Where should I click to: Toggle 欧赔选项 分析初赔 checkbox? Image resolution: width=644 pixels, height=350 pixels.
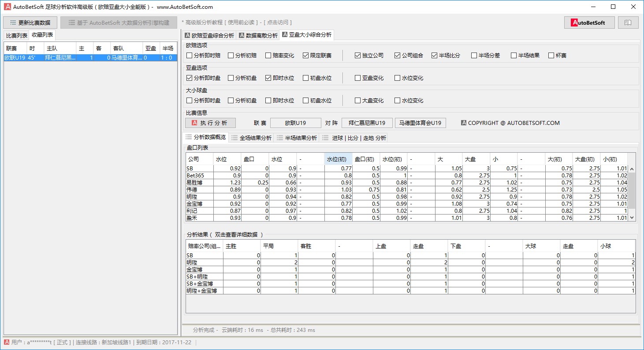[242, 56]
